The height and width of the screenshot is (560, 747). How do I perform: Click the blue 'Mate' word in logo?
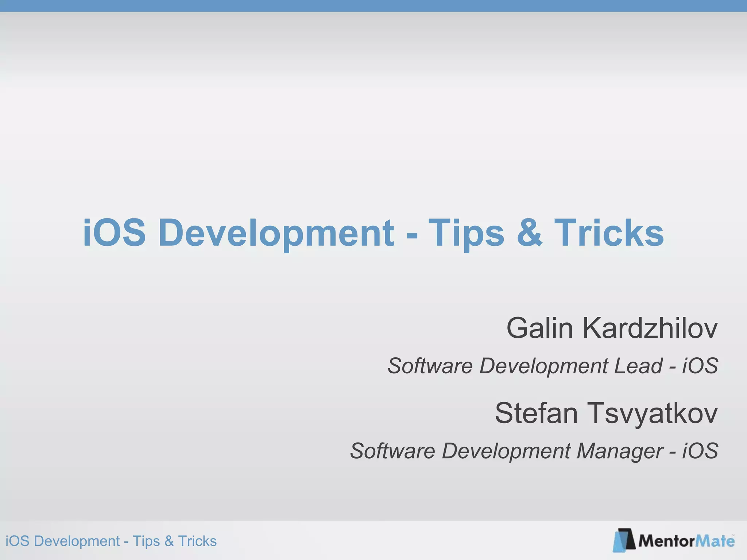point(714,541)
